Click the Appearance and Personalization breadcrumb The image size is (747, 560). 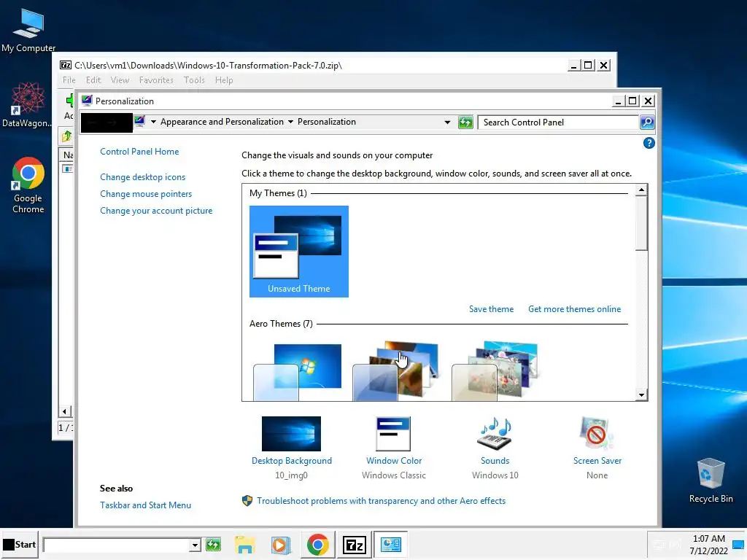(222, 122)
